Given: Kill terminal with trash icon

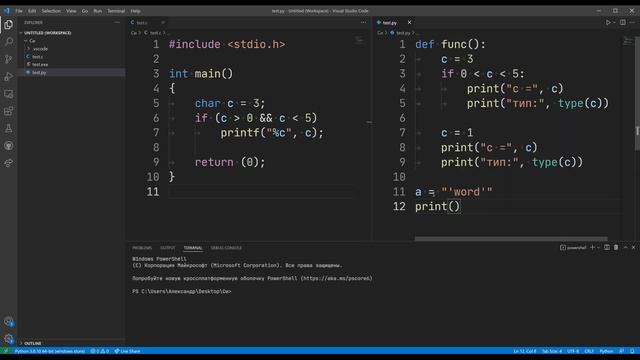Looking at the screenshot, I should coord(616,247).
